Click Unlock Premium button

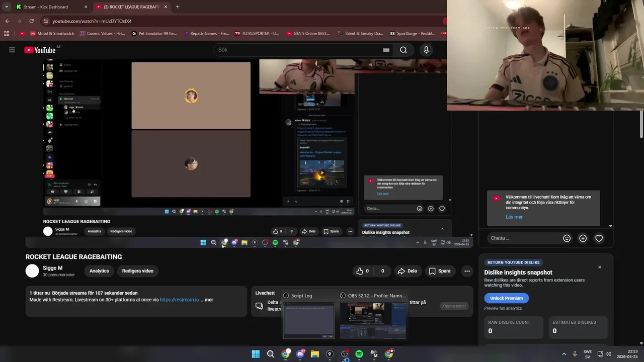(x=506, y=298)
